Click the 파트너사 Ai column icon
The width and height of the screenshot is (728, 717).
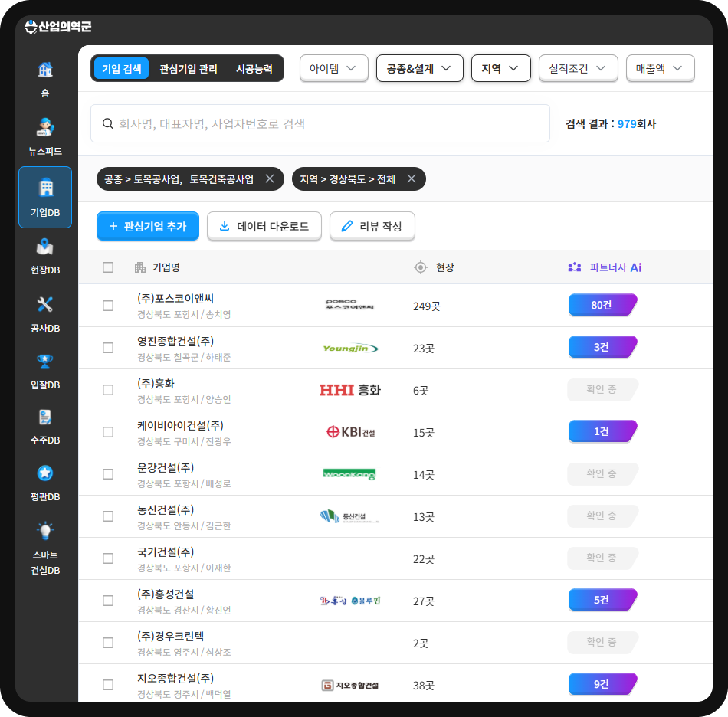click(x=575, y=267)
